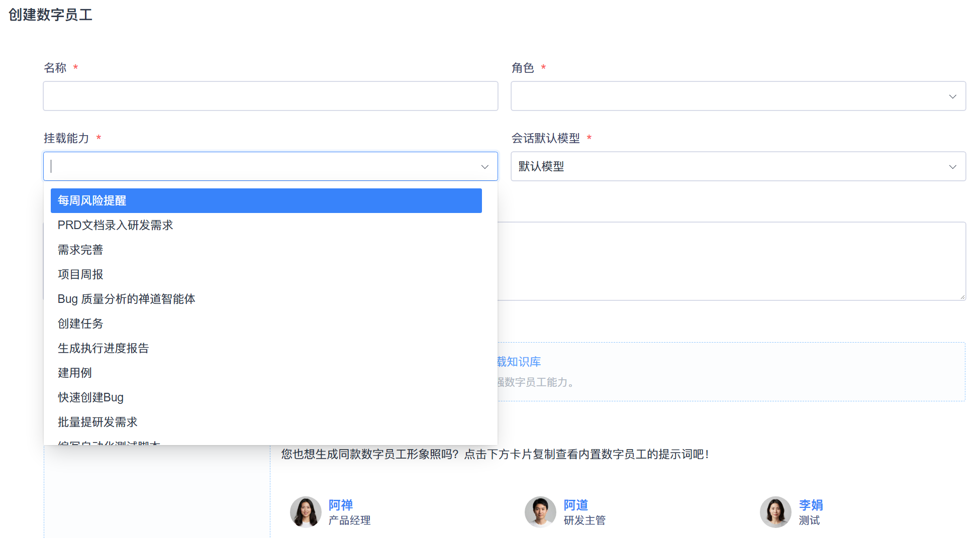Screen dimensions: 980x538
Task: Click the 研发主管 role text
Action: tap(585, 520)
